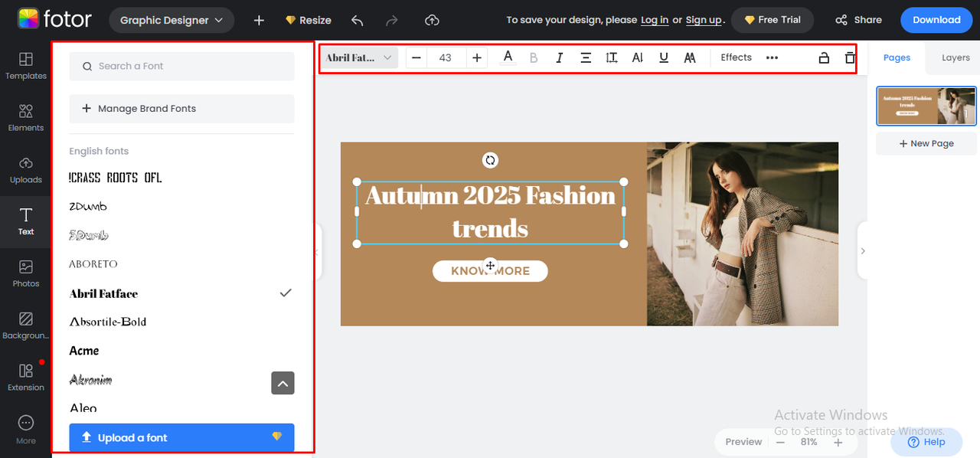Open line spacing settings icon
This screenshot has height=458, width=980.
(x=612, y=57)
